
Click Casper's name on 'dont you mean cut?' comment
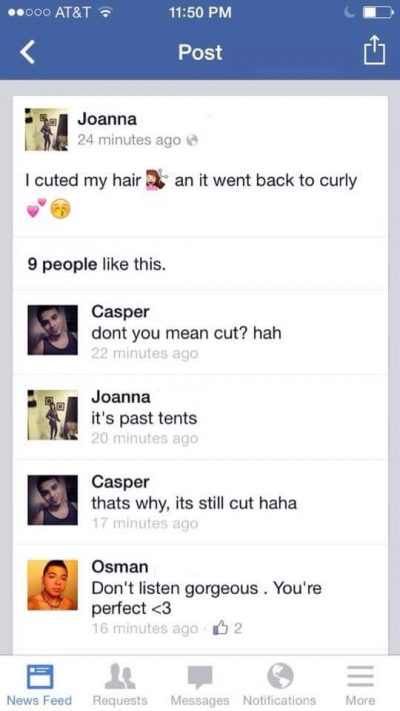[121, 312]
